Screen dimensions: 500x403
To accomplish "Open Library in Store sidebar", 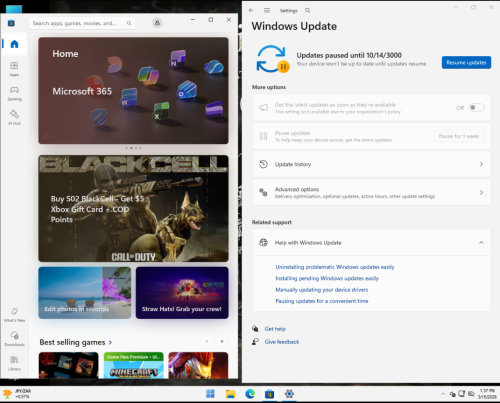I will pyautogui.click(x=14, y=363).
